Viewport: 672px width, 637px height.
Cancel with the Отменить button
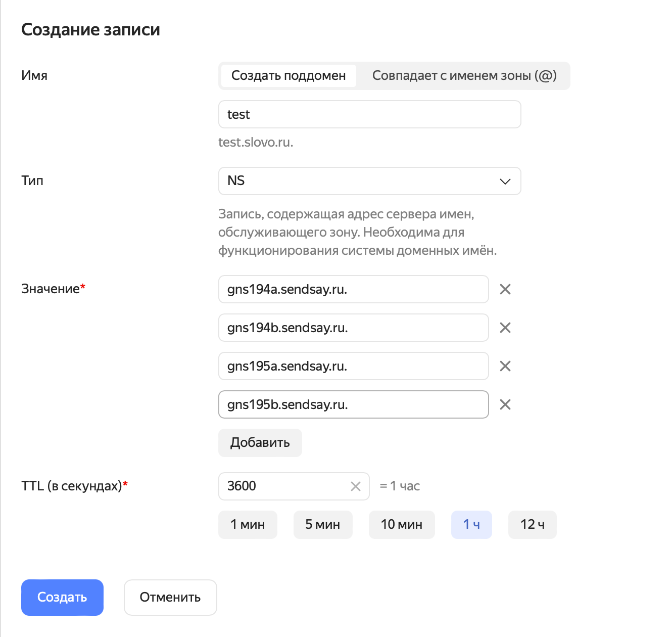click(170, 598)
